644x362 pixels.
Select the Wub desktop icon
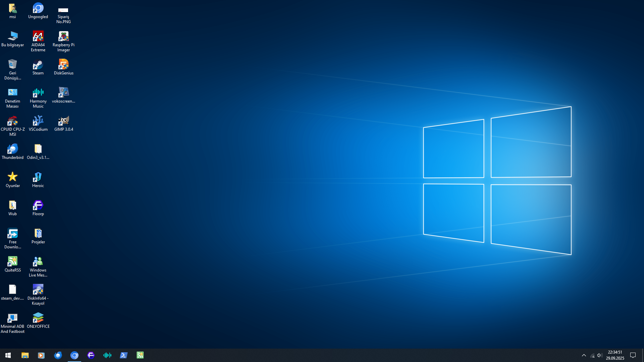tap(12, 208)
